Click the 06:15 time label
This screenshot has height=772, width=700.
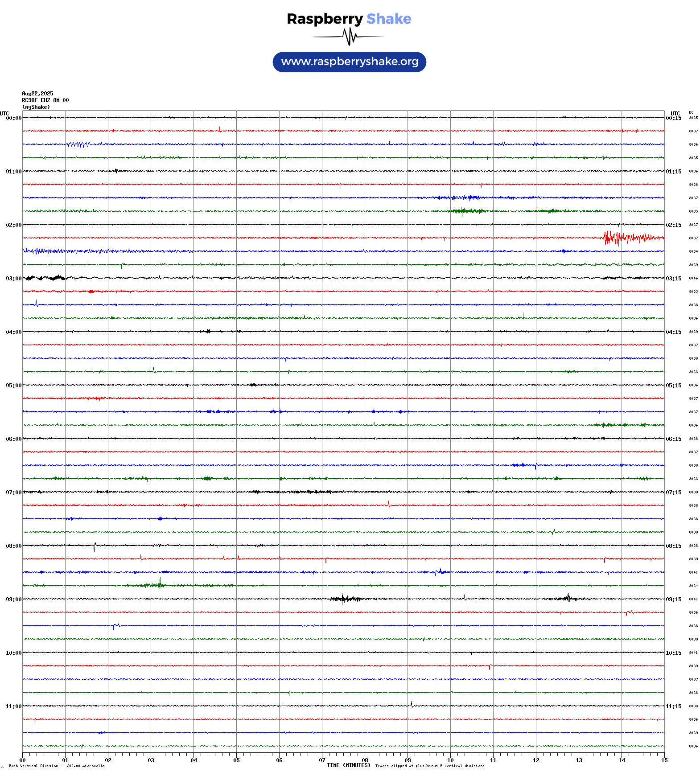[x=674, y=439]
